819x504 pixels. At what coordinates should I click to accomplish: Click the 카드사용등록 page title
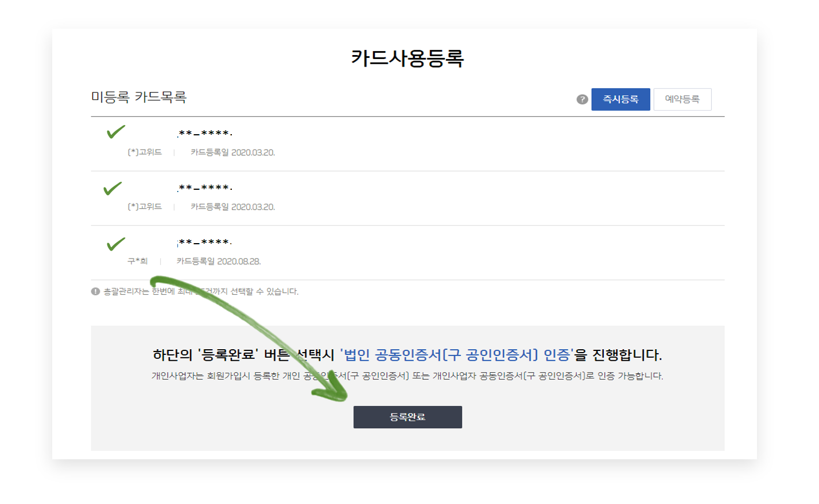coord(407,58)
